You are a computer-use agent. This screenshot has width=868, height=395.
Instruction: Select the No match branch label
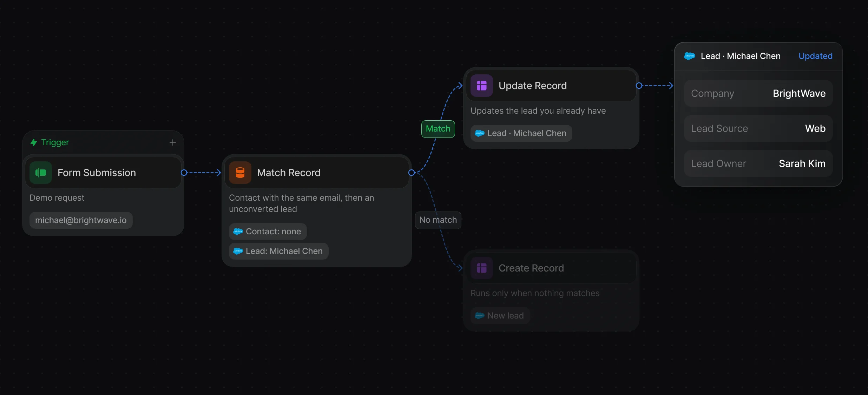pos(438,220)
